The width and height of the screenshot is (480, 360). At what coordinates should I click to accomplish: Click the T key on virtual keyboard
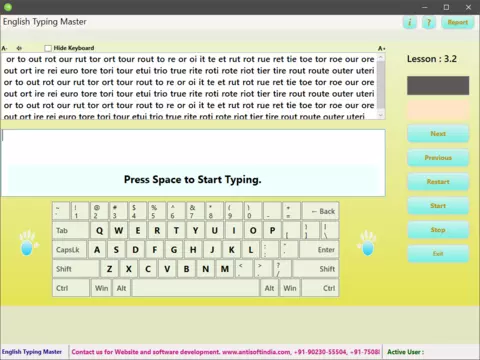click(x=176, y=230)
